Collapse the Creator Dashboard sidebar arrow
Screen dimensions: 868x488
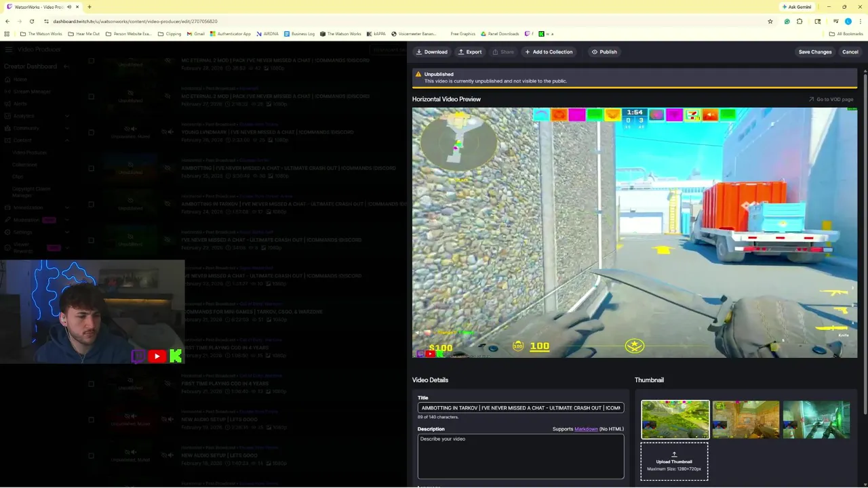pyautogui.click(x=66, y=66)
